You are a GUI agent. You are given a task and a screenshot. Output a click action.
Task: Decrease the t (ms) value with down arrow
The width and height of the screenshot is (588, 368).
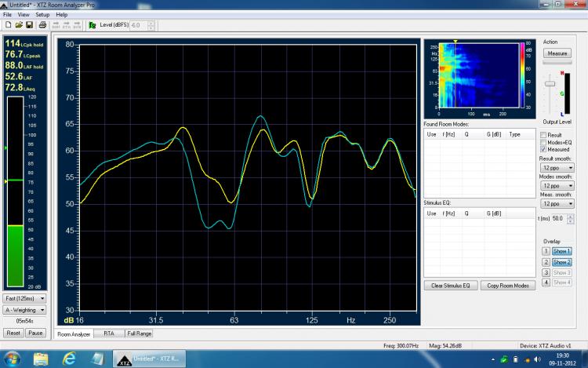pyautogui.click(x=571, y=221)
